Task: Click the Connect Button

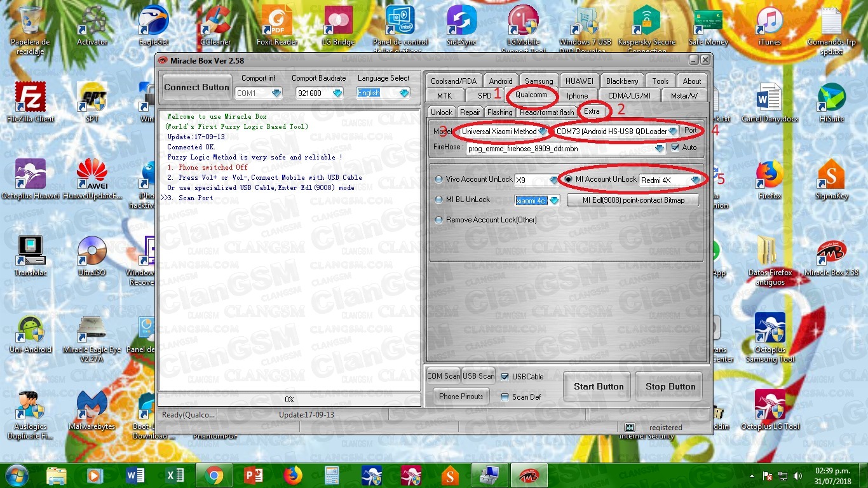Action: 196,88
